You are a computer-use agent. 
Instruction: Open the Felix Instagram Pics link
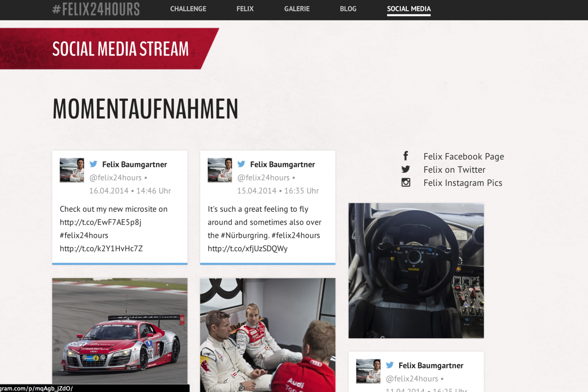pos(463,183)
